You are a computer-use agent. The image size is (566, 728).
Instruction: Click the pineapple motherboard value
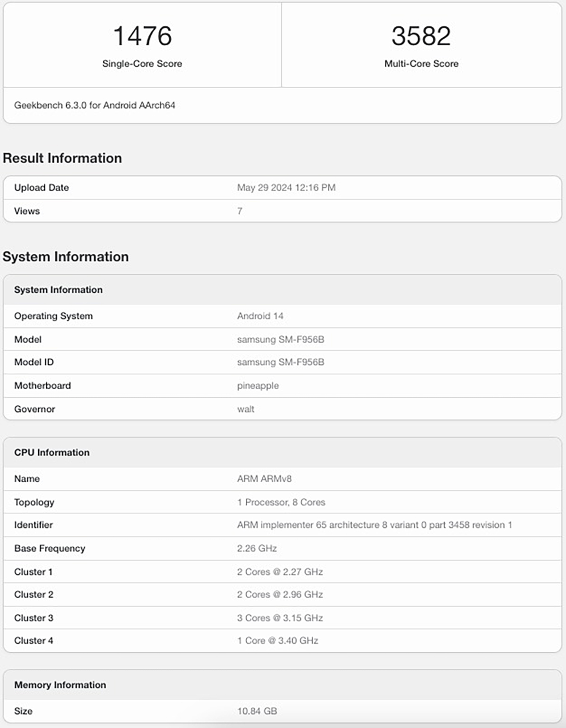pyautogui.click(x=258, y=386)
